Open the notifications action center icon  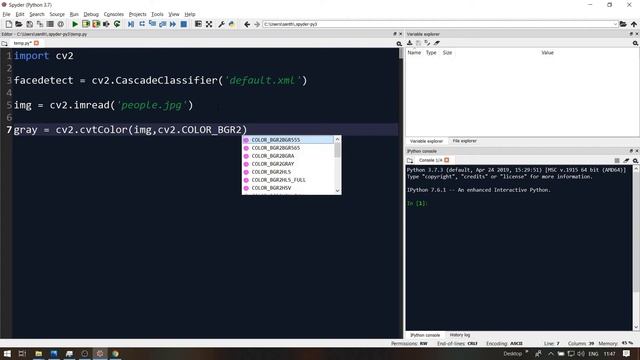(627, 354)
